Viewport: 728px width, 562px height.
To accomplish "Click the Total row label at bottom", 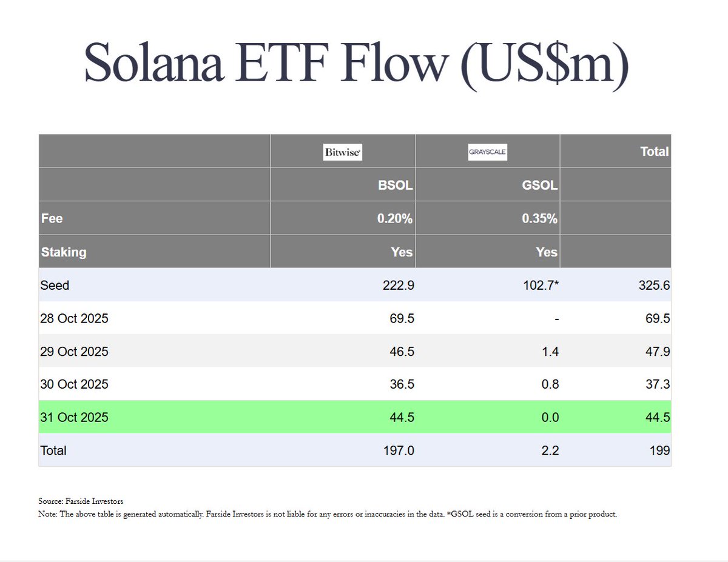I will [x=53, y=450].
